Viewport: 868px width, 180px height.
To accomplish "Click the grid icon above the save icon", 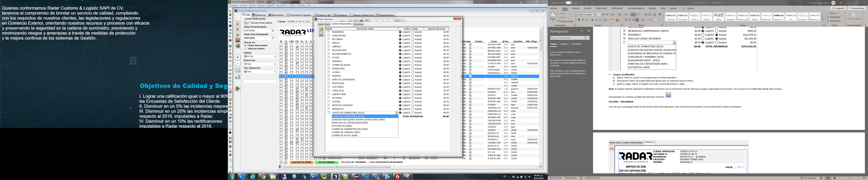I will tap(321, 29).
